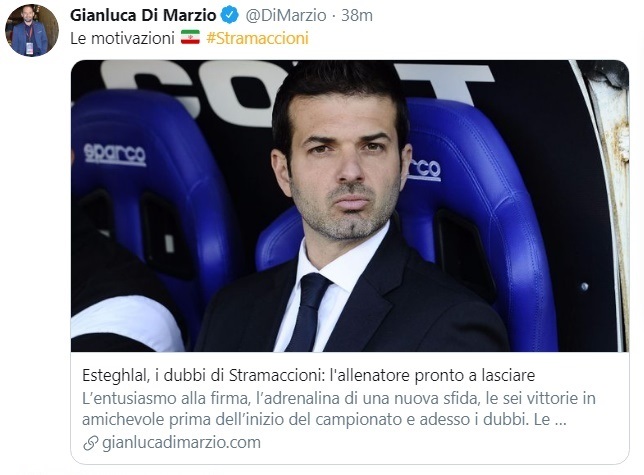Open the article card preview photo

point(350,206)
